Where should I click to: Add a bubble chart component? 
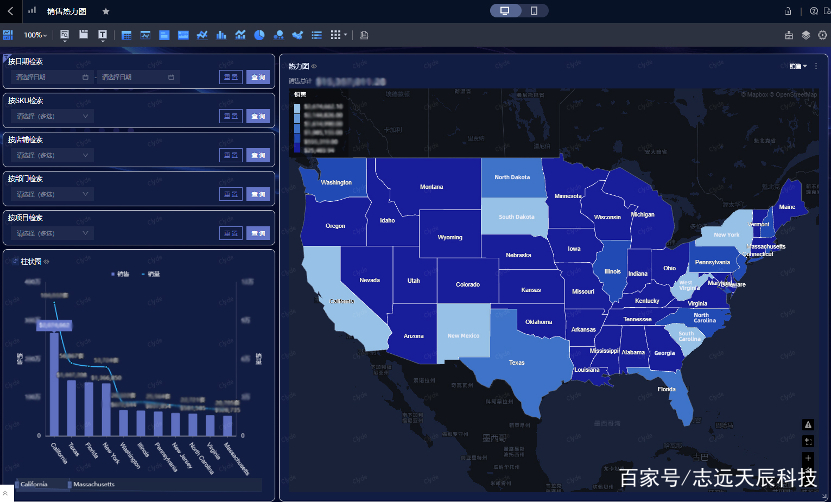coord(279,35)
